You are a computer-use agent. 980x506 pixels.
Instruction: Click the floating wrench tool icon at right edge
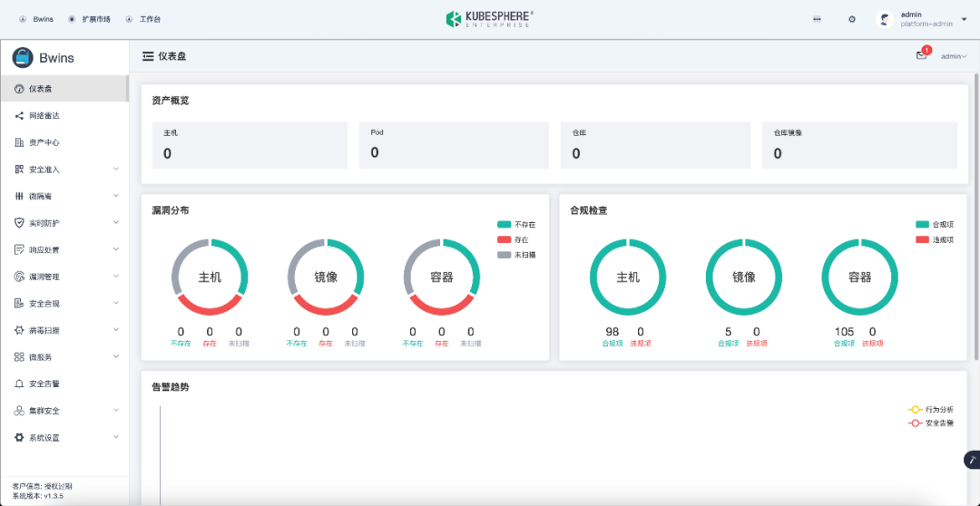[x=972, y=460]
